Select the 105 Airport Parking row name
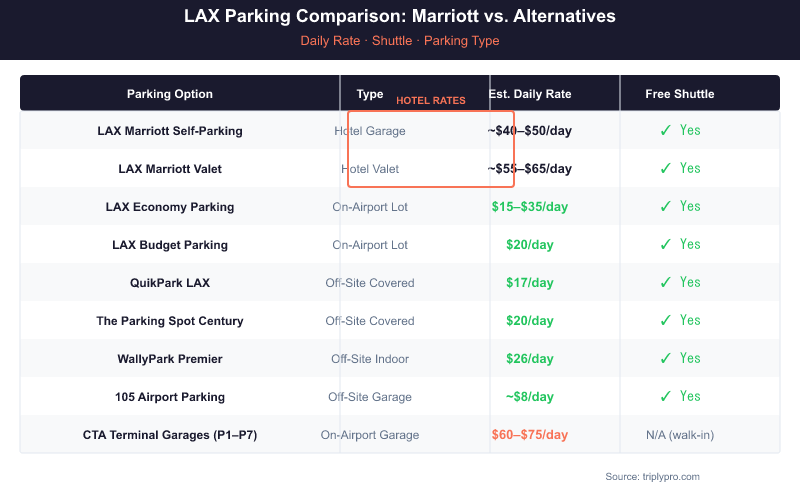Screen dimensions: 800x500 coord(170,397)
